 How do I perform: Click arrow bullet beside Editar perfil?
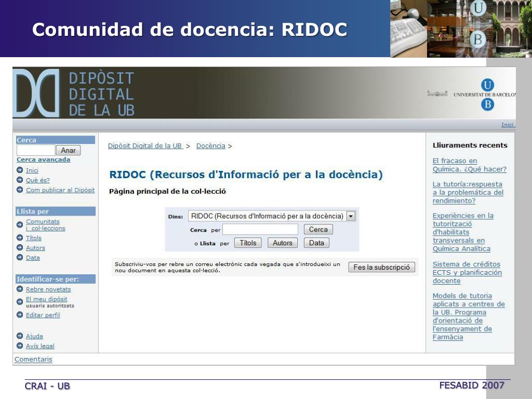(x=20, y=314)
